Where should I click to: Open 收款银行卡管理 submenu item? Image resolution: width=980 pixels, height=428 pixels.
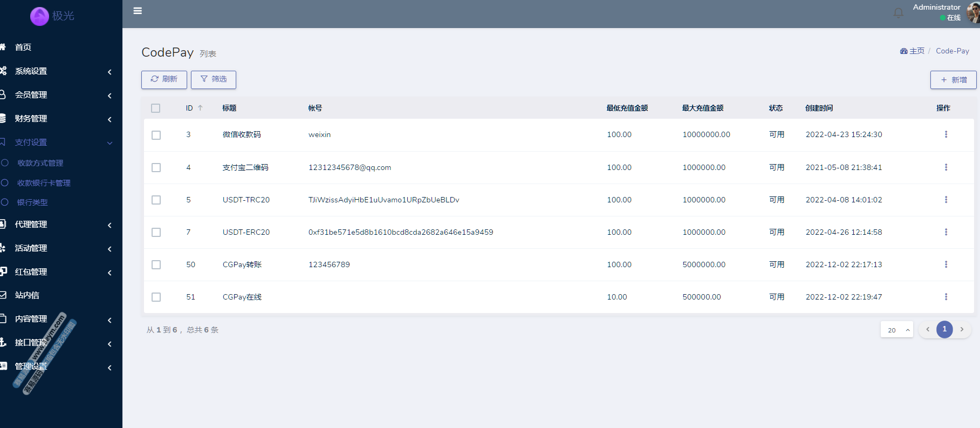pos(44,183)
